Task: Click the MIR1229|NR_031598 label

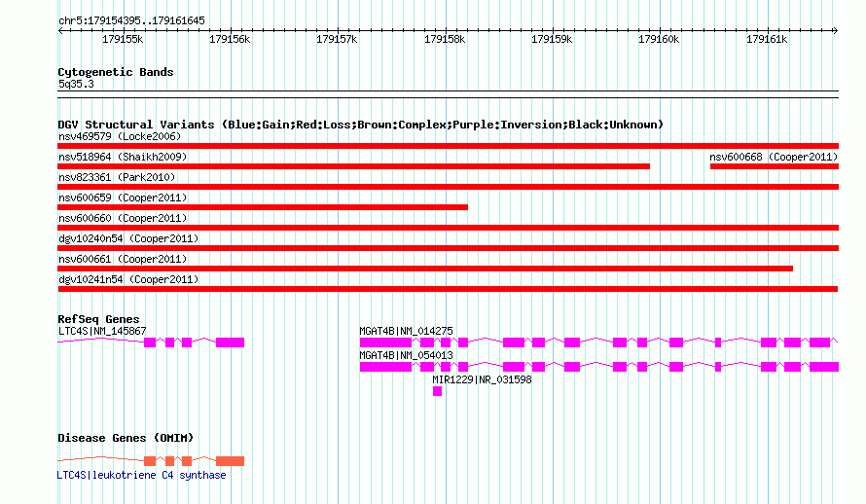Action: [482, 379]
